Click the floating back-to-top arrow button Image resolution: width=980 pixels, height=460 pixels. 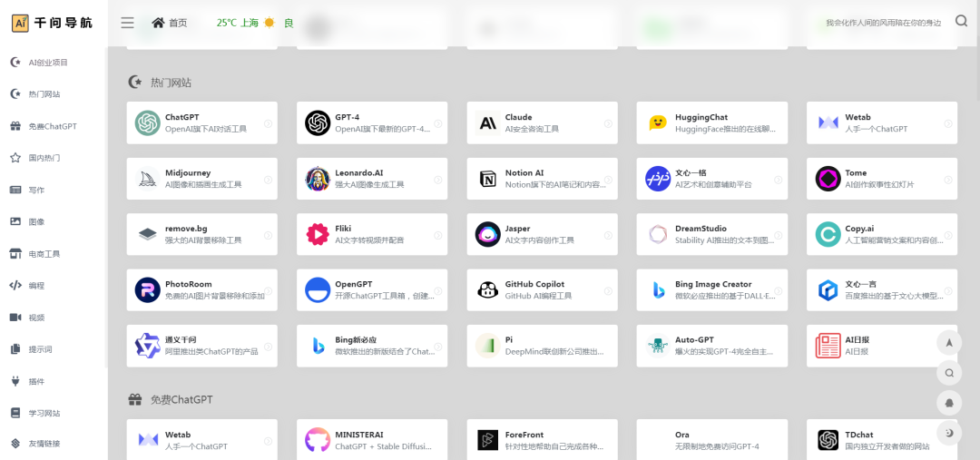click(x=949, y=342)
